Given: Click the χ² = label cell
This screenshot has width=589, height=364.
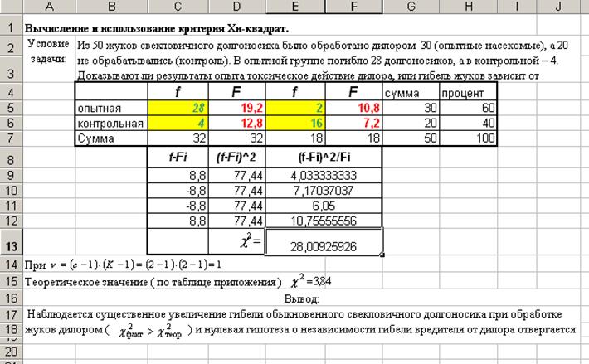Looking at the screenshot, I should (237, 241).
